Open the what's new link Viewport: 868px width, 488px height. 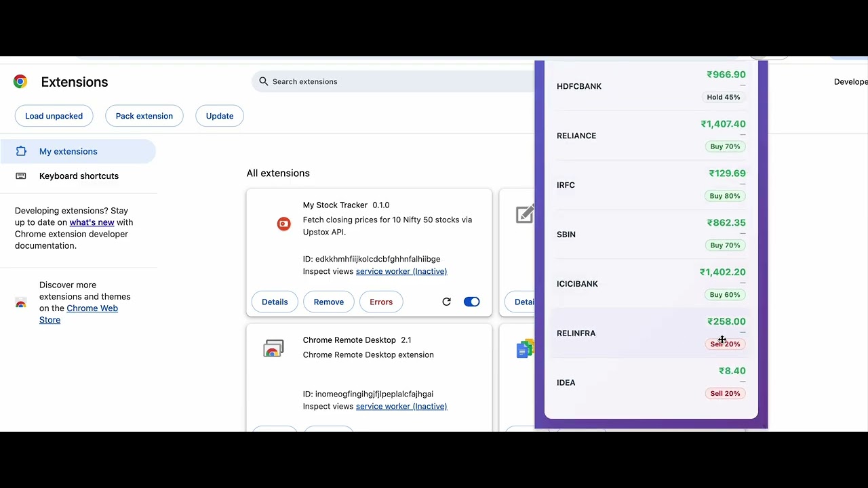[x=92, y=222]
